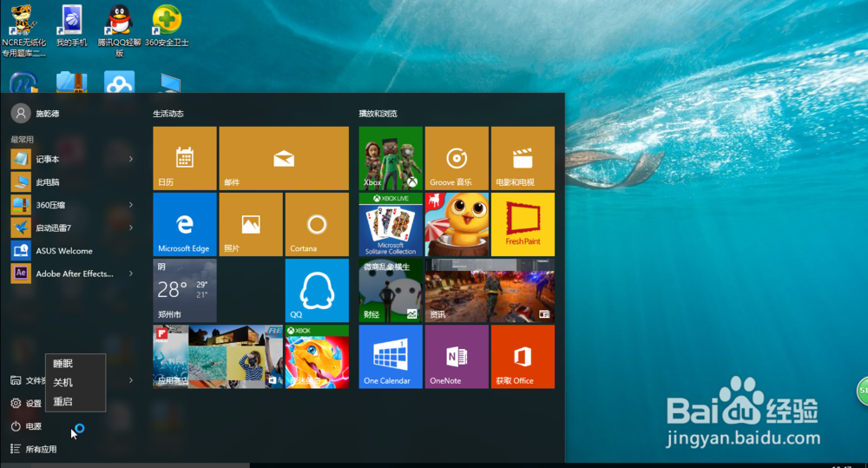Open the Mail (邮件) tile
The height and width of the screenshot is (468, 868).
(284, 158)
